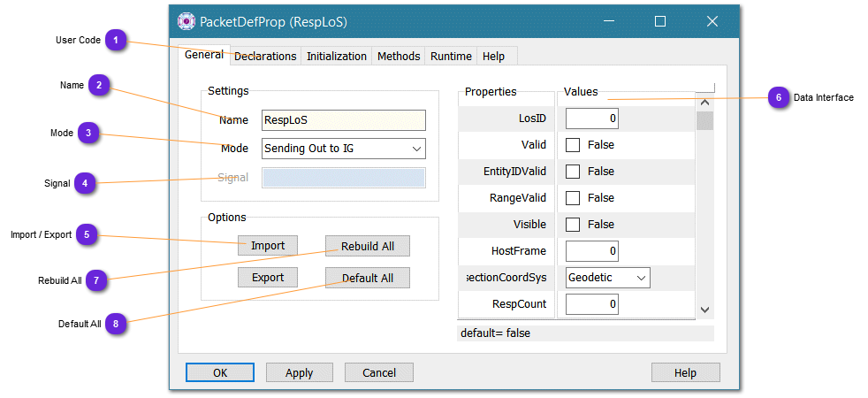
Task: Enable the EntityIDValid checkbox
Action: click(573, 172)
